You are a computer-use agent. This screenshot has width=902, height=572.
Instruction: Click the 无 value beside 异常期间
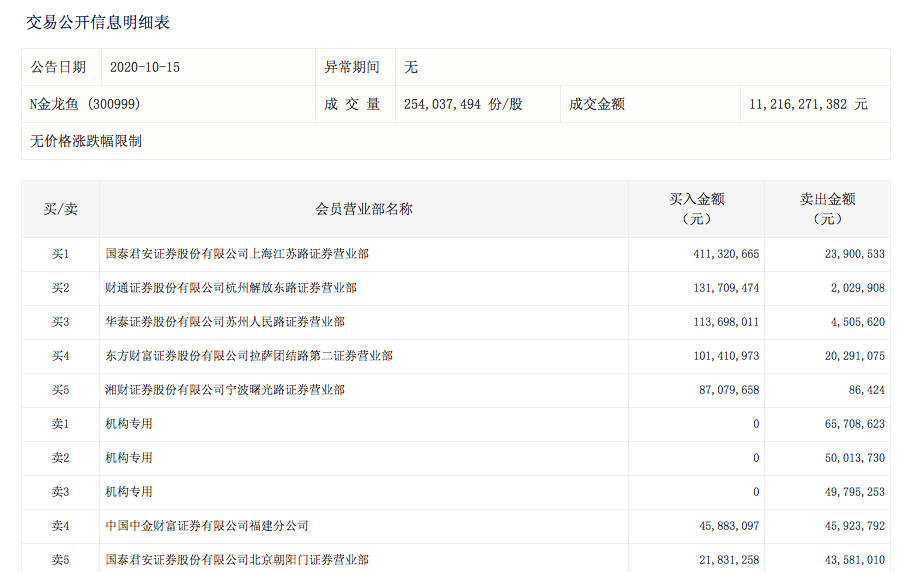coord(411,67)
